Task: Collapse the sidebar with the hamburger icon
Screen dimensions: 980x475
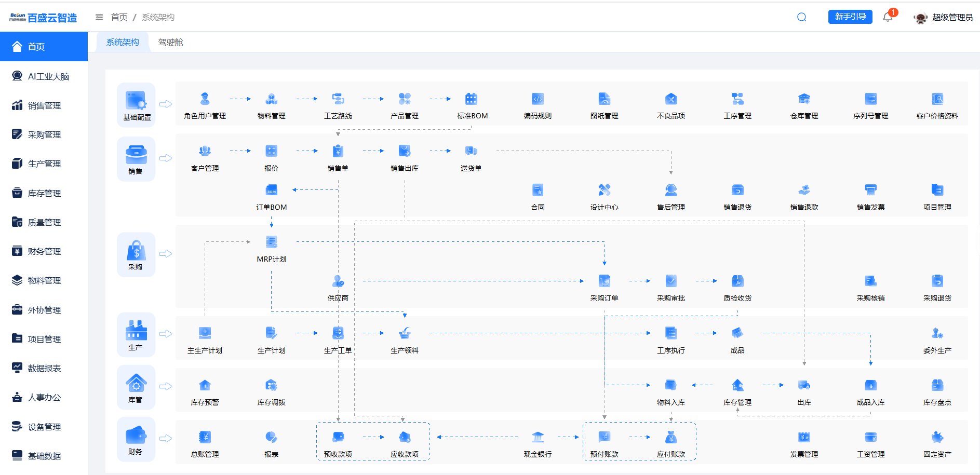Action: 99,17
